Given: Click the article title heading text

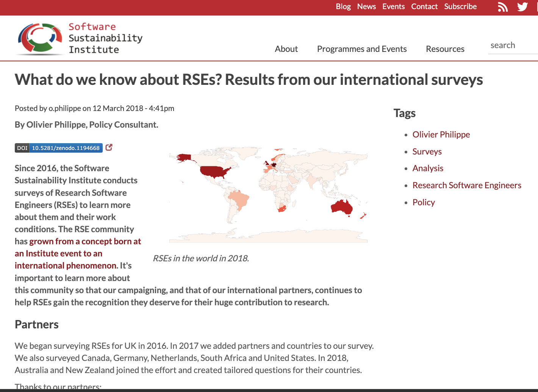Looking at the screenshot, I should click(x=249, y=80).
